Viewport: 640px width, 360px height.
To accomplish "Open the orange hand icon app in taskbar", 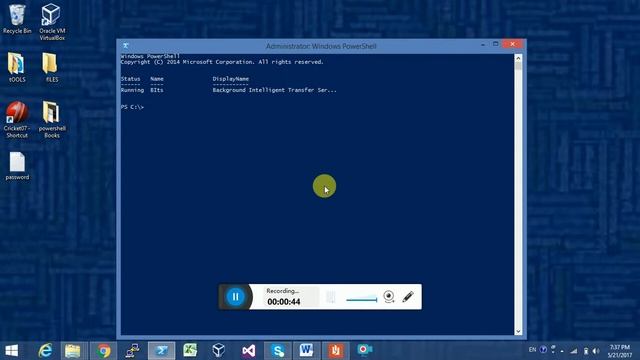I will click(x=336, y=351).
